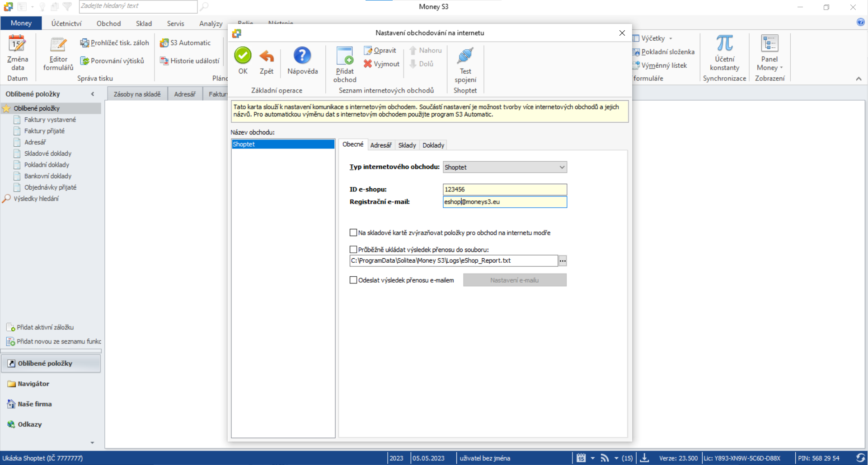The image size is (868, 465).
Task: Browse report file path with ellipsis button
Action: click(563, 260)
